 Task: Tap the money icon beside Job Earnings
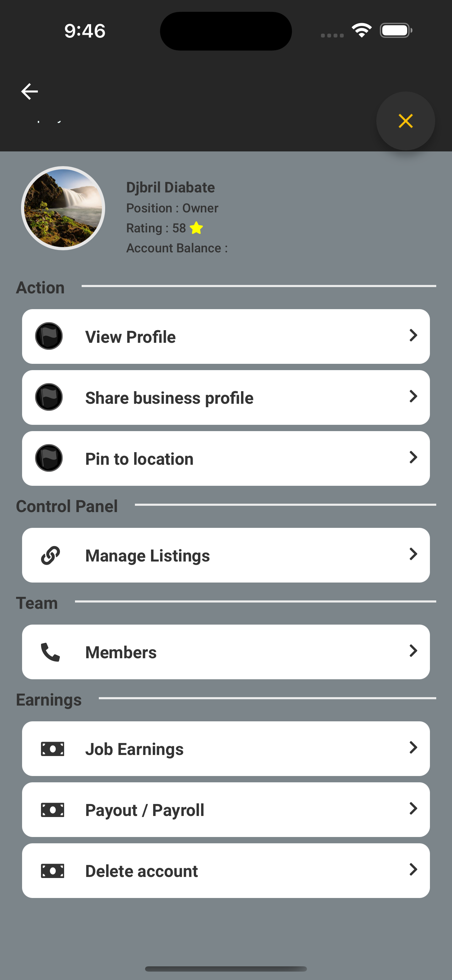53,749
